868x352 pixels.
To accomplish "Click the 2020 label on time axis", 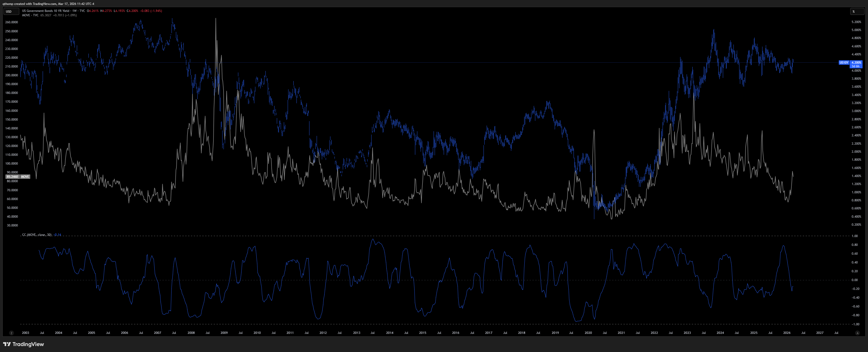I will [x=588, y=333].
